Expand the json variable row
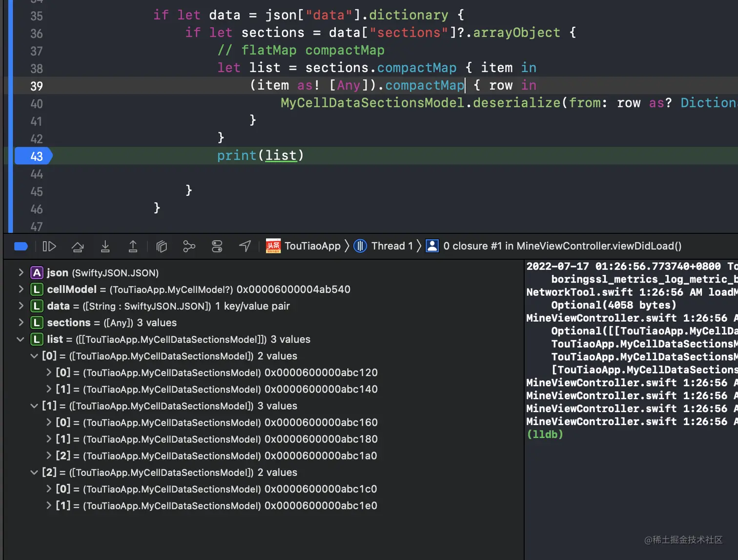 [x=21, y=272]
